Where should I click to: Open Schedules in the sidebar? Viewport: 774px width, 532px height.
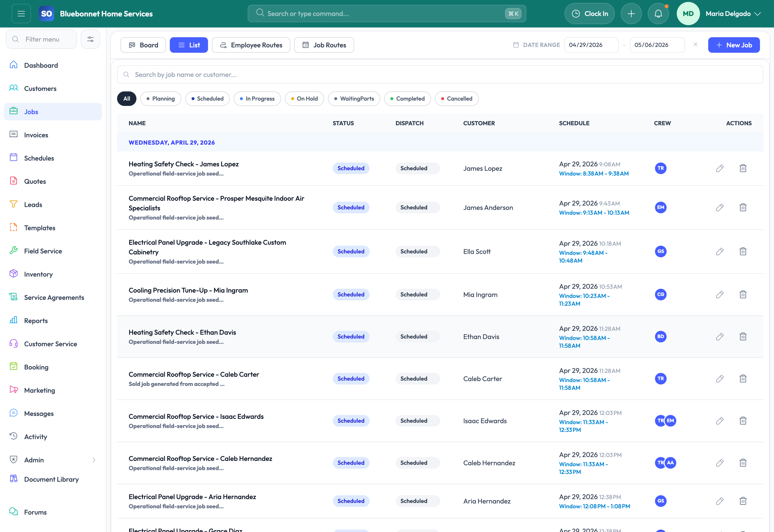[53, 158]
